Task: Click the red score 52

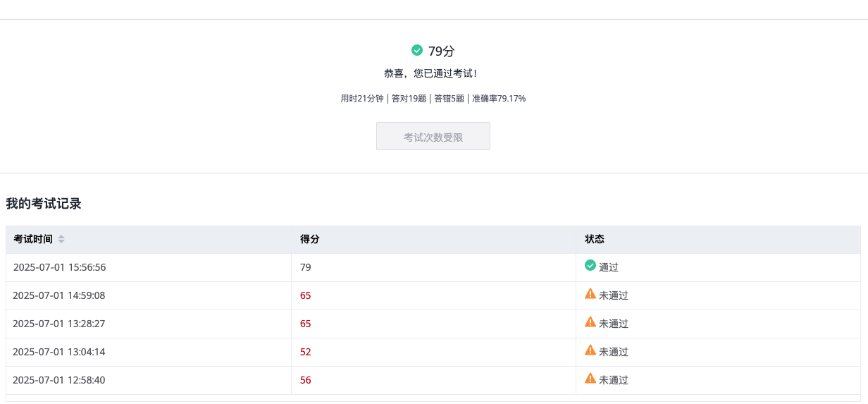Action: point(306,352)
